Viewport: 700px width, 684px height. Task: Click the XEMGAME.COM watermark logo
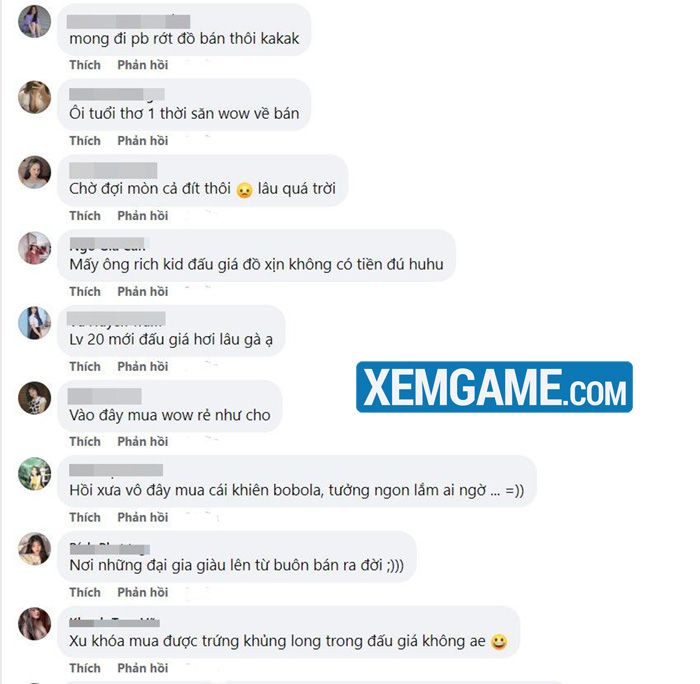(x=494, y=387)
